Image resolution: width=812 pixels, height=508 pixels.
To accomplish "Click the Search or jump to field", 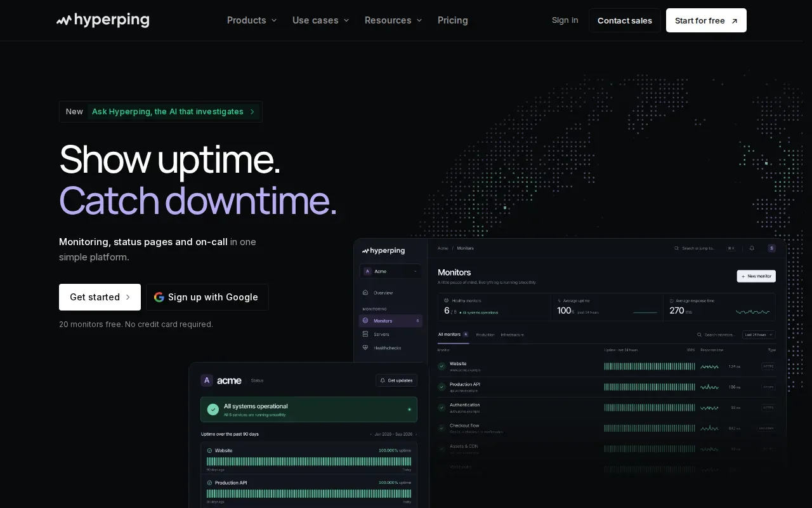I will tap(705, 248).
